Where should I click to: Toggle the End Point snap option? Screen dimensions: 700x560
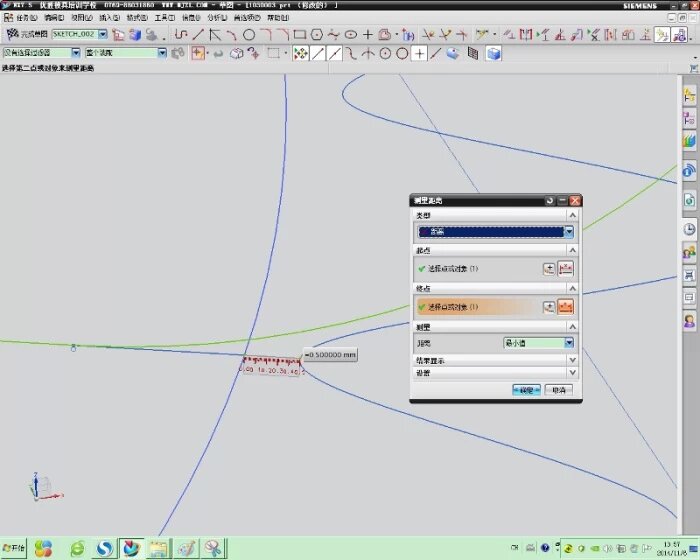(x=318, y=54)
